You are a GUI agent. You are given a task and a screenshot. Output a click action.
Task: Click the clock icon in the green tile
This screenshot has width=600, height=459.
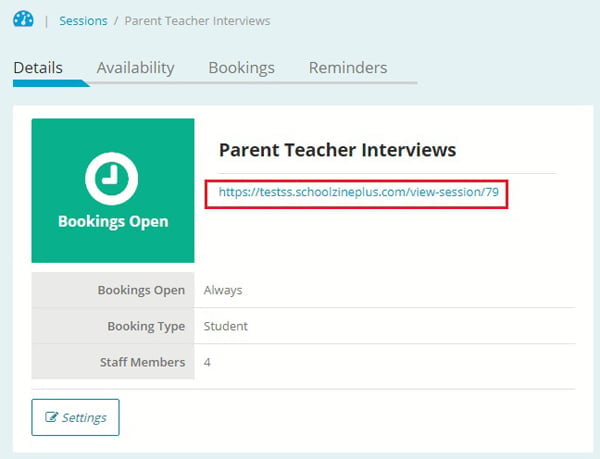tap(111, 179)
